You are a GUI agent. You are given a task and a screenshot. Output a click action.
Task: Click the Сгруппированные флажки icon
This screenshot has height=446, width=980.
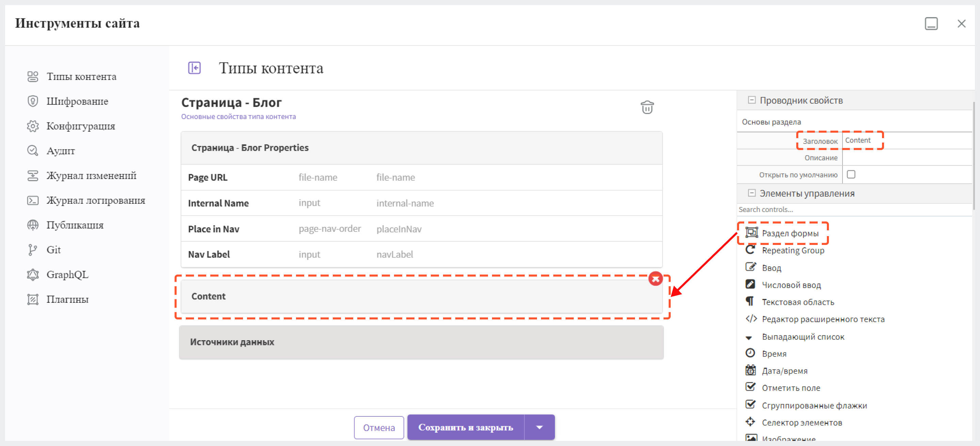click(751, 404)
